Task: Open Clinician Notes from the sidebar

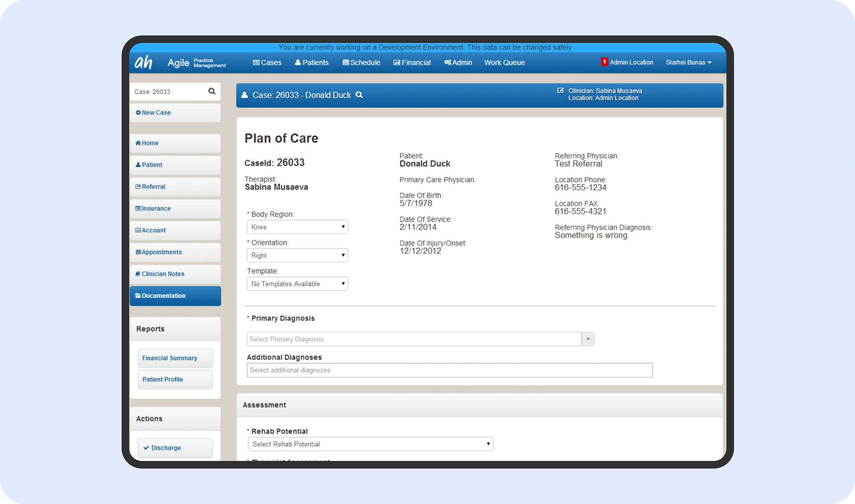Action: [x=175, y=274]
